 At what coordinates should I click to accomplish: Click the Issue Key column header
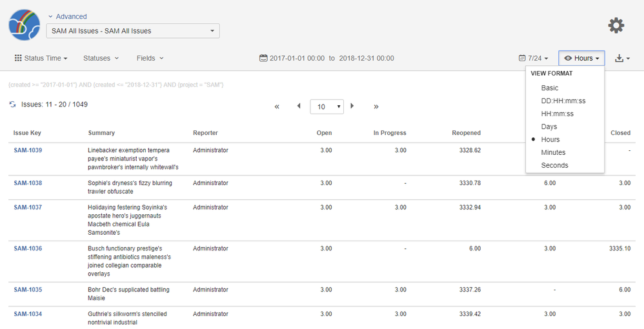[x=27, y=133]
